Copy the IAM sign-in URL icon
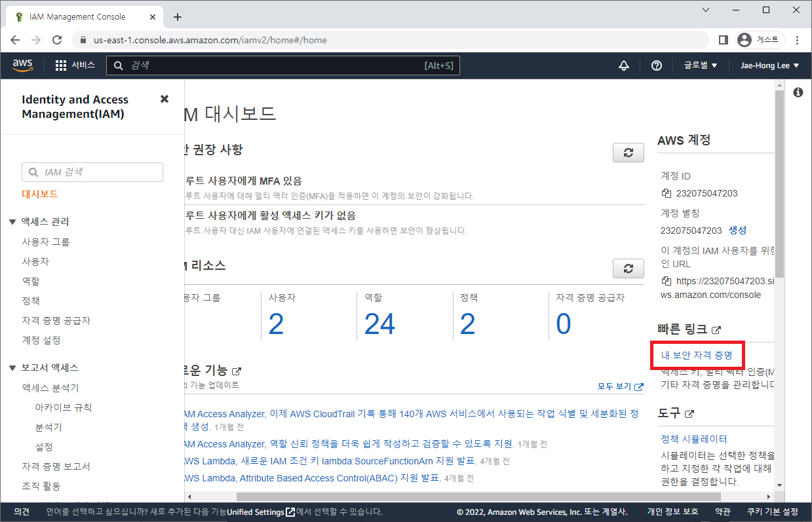812x522 pixels. tap(667, 281)
